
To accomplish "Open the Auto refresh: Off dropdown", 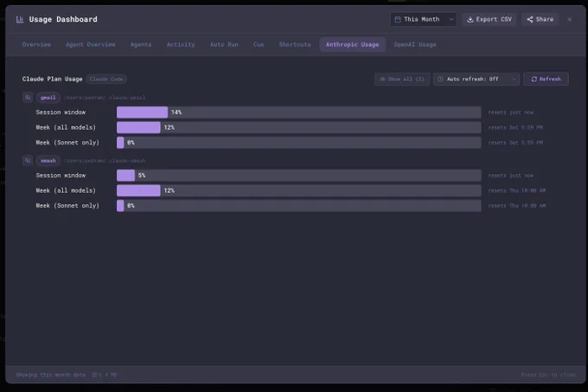I will click(476, 79).
